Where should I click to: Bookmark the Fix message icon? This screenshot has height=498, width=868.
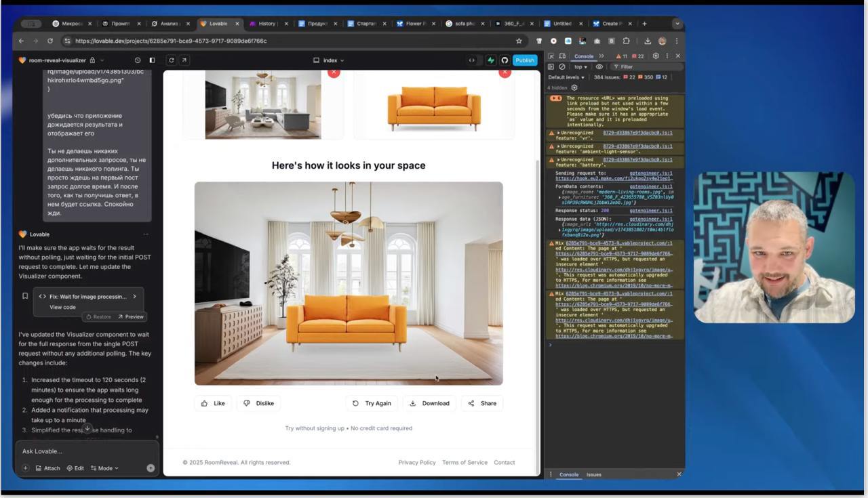[25, 296]
